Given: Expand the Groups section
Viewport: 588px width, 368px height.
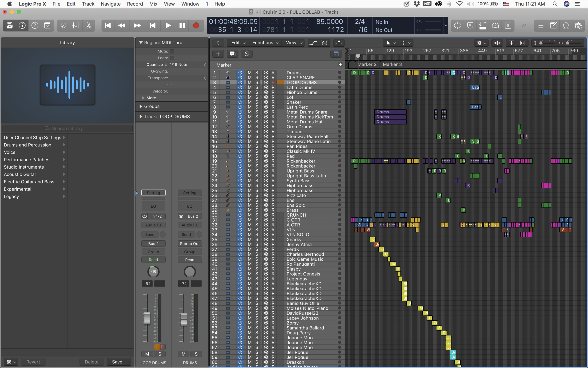Looking at the screenshot, I should pos(141,106).
